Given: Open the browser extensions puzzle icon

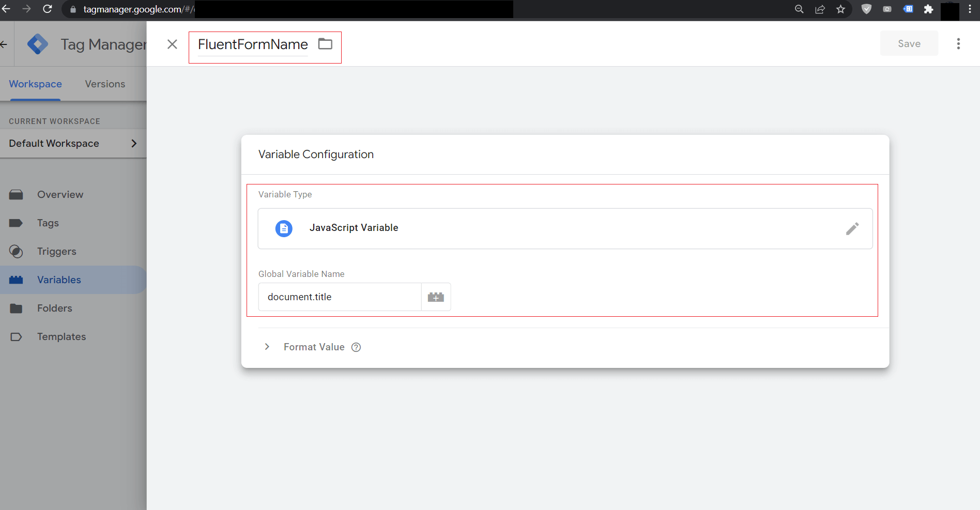Looking at the screenshot, I should coord(928,9).
